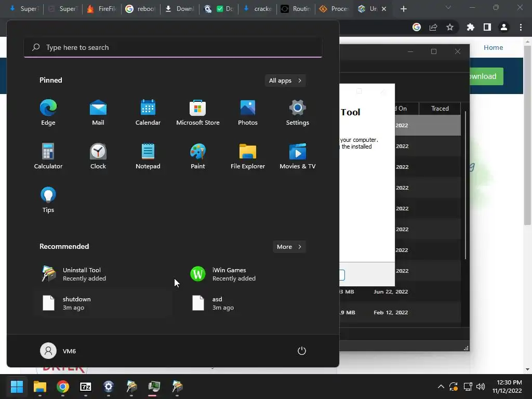Switch to the reboot Google tab
This screenshot has height=399, width=532.
pyautogui.click(x=140, y=9)
